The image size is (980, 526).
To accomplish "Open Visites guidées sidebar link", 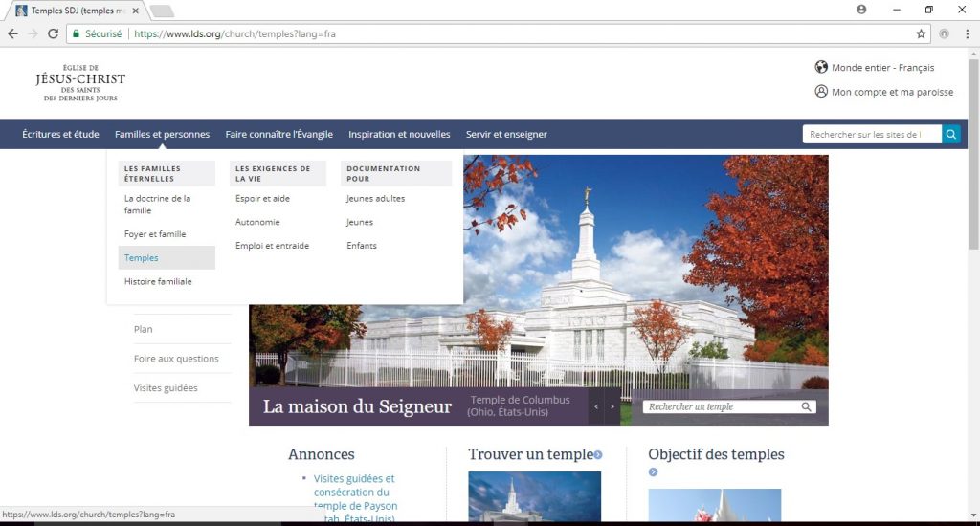I will pyautogui.click(x=166, y=388).
